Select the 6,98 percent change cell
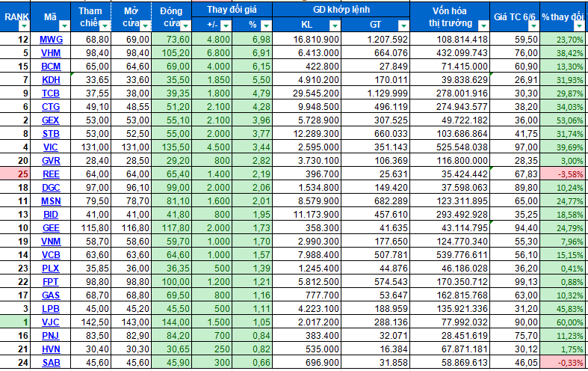This screenshot has width=588, height=371. pos(253,40)
